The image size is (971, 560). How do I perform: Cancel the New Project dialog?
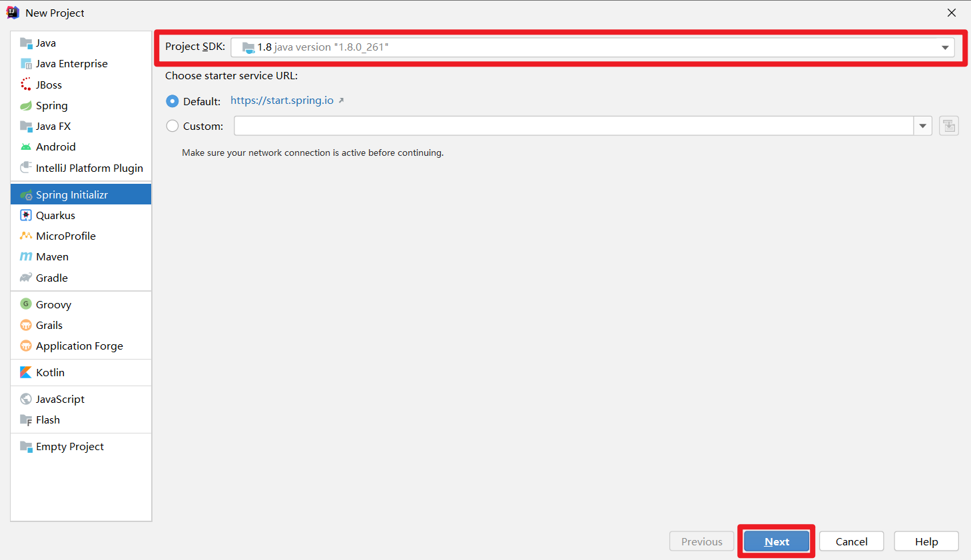(852, 541)
